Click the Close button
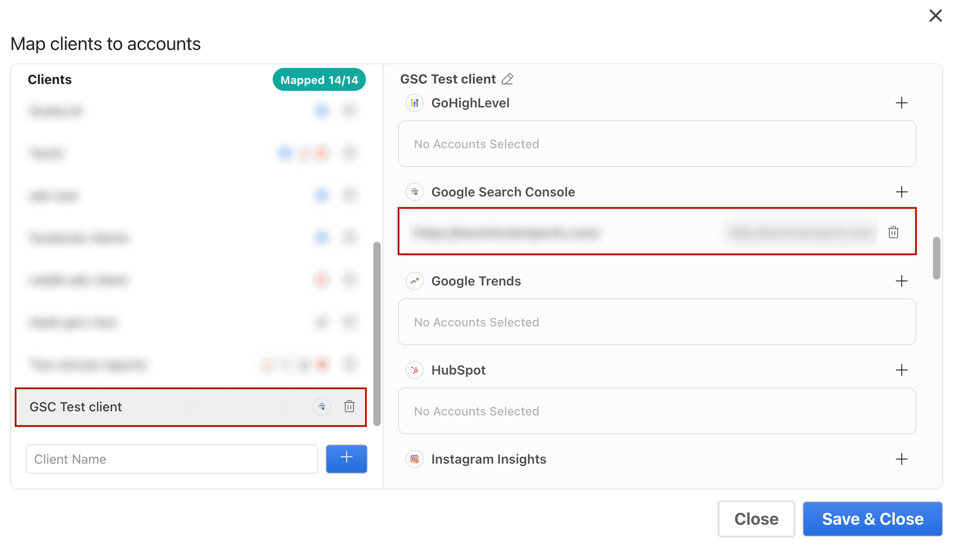 [x=756, y=519]
